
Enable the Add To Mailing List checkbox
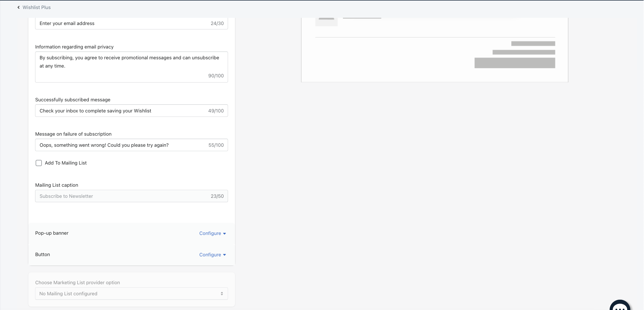[x=39, y=163]
